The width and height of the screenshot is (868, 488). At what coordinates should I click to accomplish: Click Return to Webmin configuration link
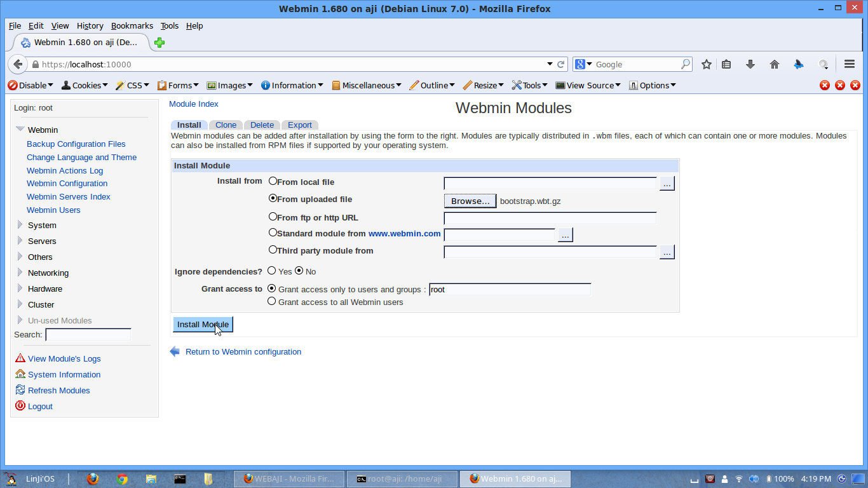tap(243, 352)
